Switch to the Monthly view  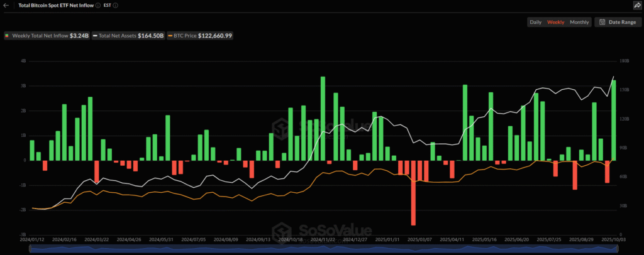[x=579, y=22]
